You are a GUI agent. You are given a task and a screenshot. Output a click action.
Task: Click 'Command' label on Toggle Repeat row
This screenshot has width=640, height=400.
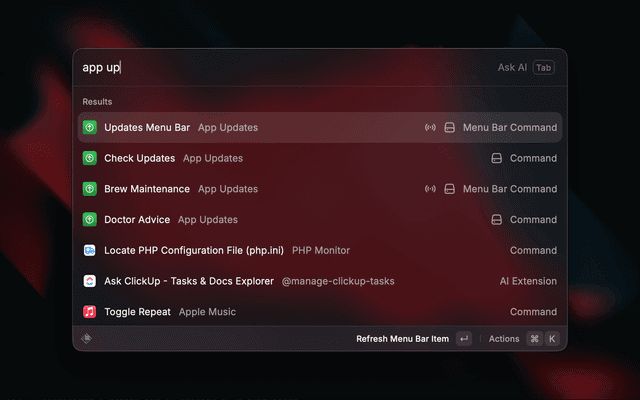pos(533,312)
